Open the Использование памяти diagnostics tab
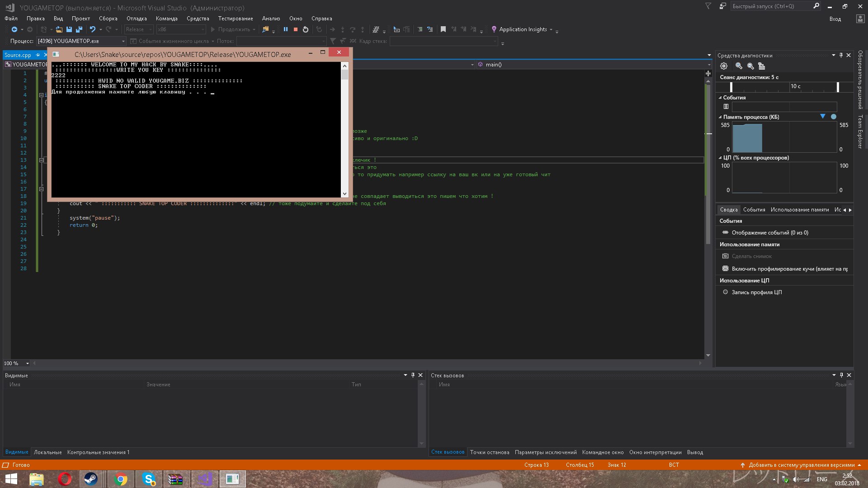868x488 pixels. (800, 210)
